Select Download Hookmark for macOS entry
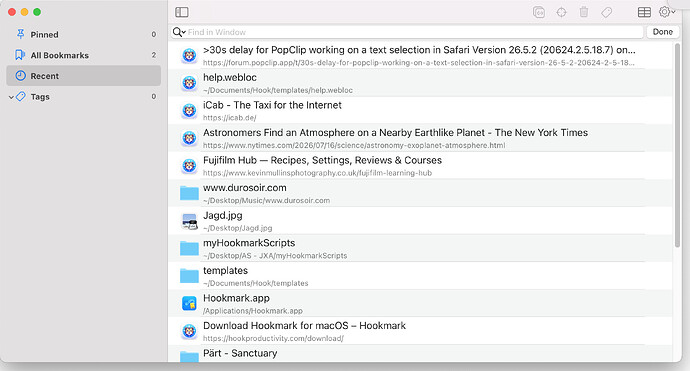690x371 pixels. [x=420, y=331]
